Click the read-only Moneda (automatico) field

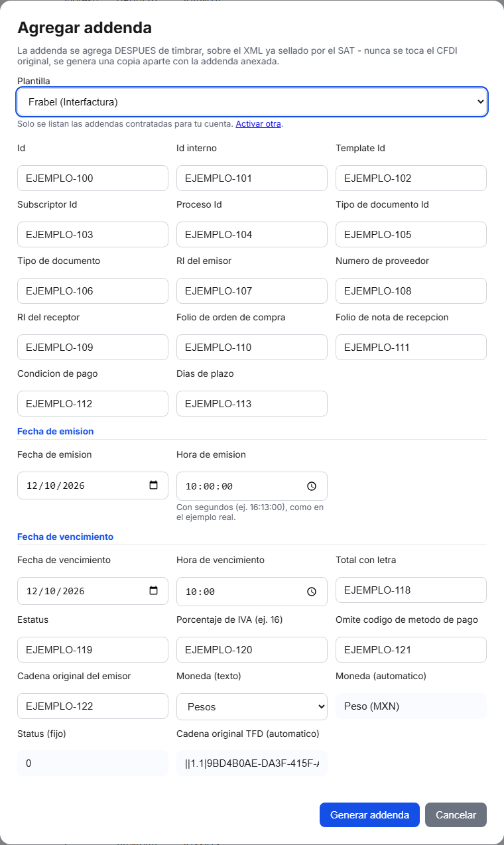pos(411,706)
